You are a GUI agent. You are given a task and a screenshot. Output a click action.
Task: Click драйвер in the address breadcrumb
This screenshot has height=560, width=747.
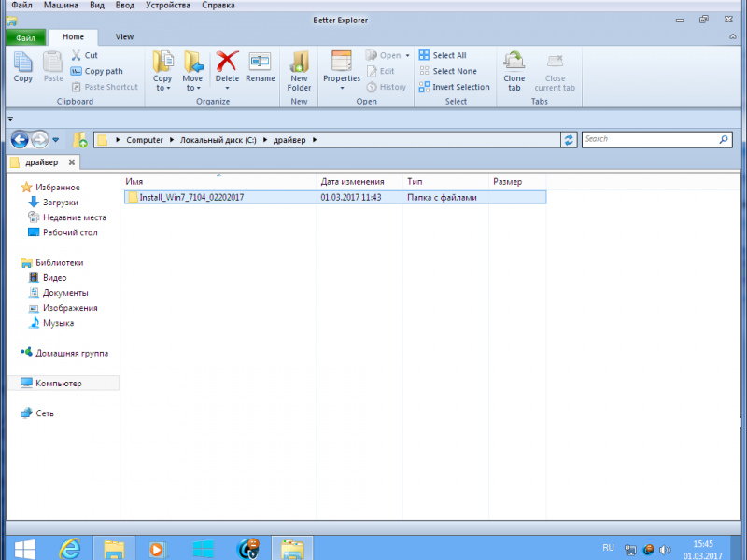point(289,140)
